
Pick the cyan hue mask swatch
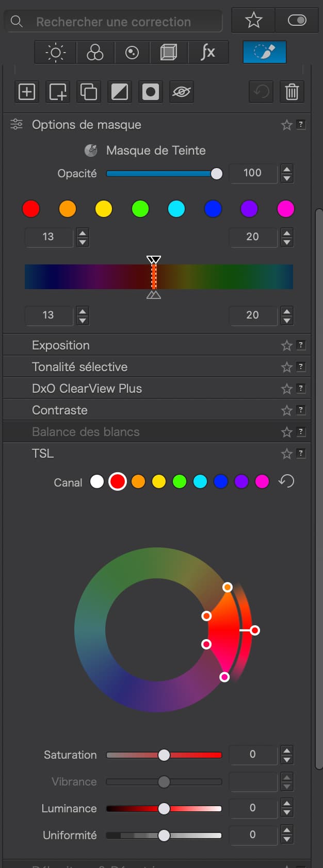tap(176, 209)
